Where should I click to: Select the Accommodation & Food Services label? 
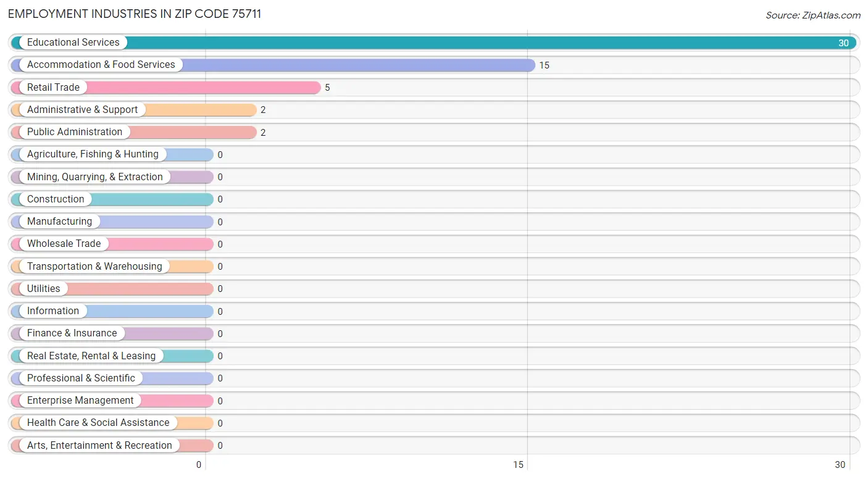(x=101, y=65)
